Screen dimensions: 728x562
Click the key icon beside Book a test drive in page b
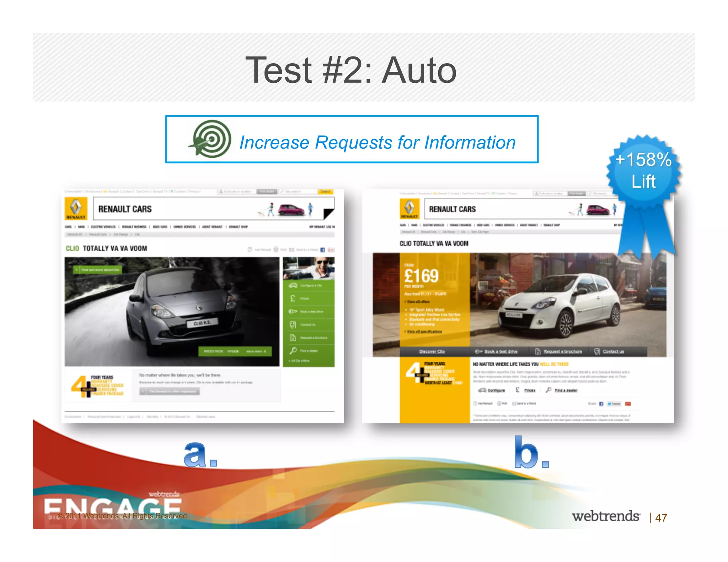click(478, 351)
